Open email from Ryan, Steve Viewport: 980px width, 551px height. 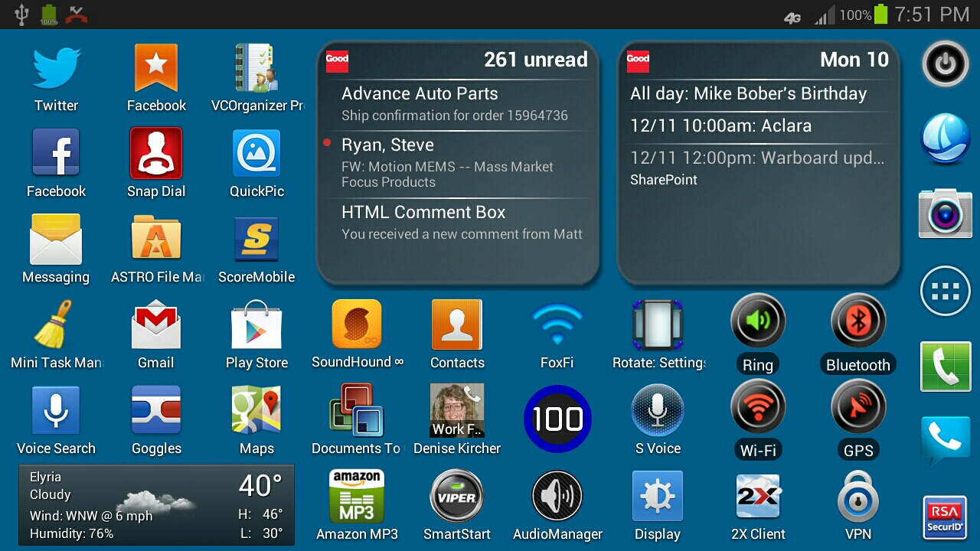click(x=457, y=162)
